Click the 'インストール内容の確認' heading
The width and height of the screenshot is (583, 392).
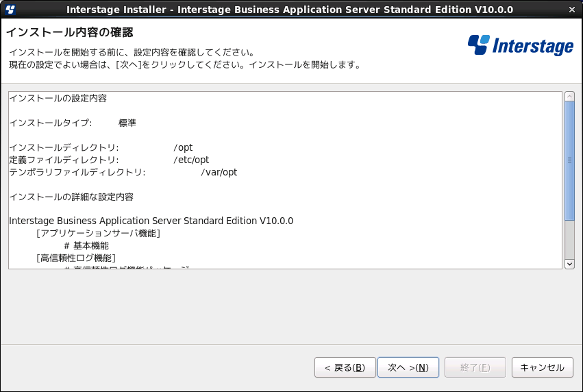pos(69,32)
